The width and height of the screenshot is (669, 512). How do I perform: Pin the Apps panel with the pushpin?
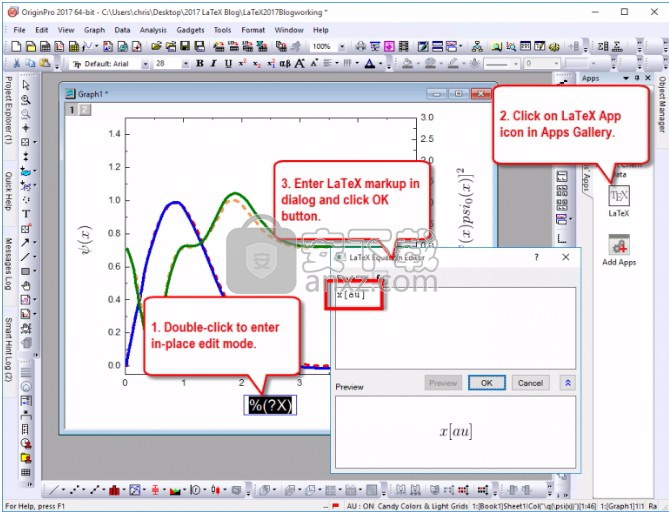(x=637, y=78)
